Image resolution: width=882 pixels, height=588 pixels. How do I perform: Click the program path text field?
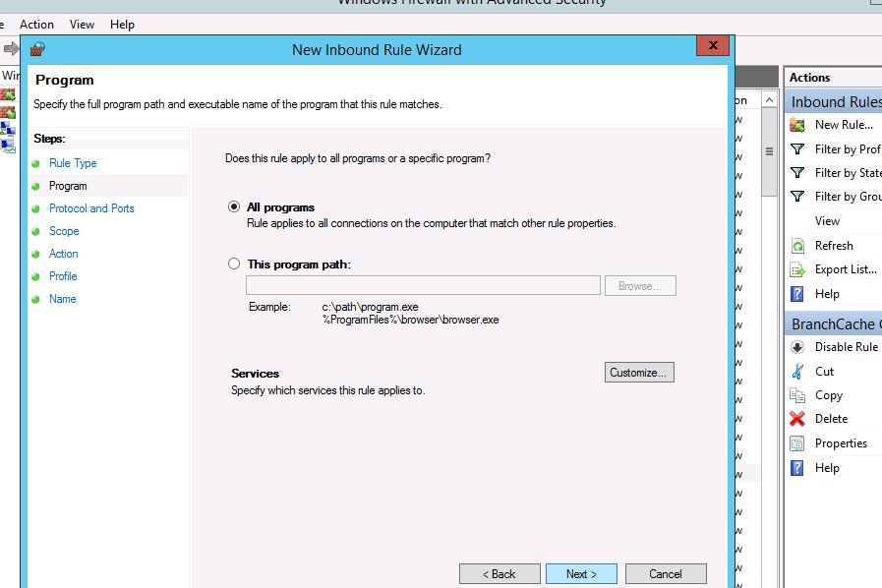pyautogui.click(x=422, y=286)
